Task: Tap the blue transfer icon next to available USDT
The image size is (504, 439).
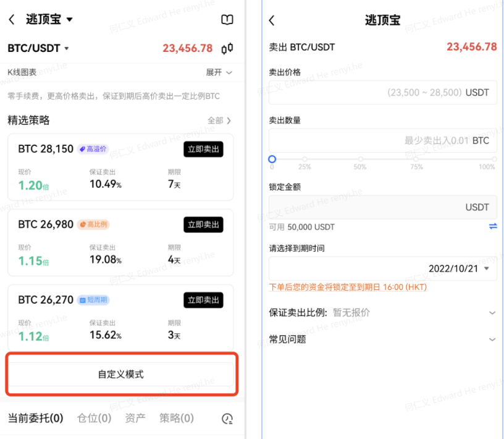Action: (x=493, y=226)
